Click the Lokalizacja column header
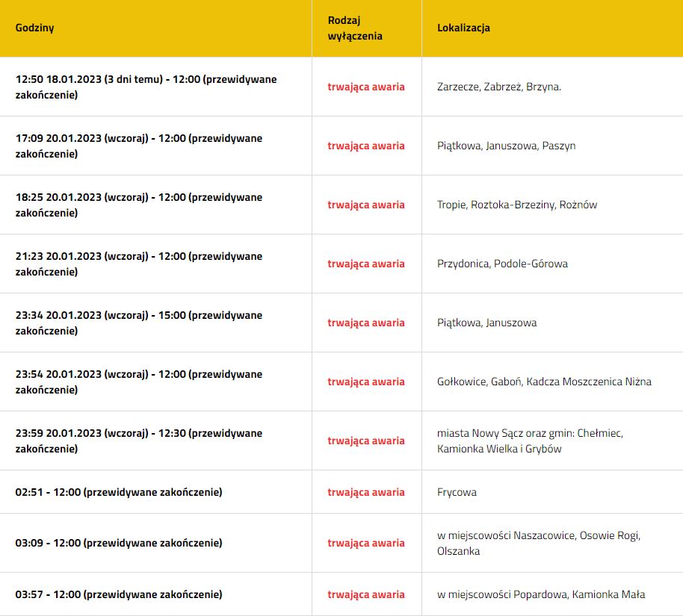Viewport: 683px width, 616px height. [463, 28]
